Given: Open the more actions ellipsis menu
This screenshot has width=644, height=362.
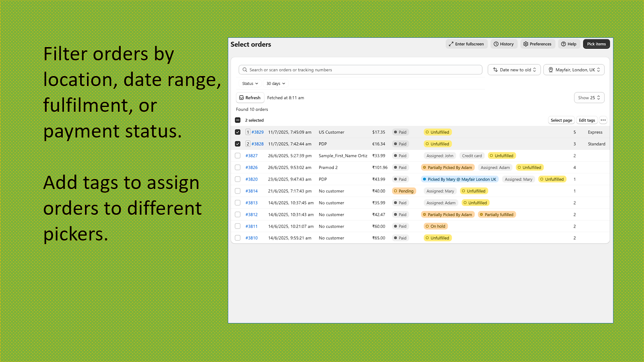Looking at the screenshot, I should pos(603,120).
